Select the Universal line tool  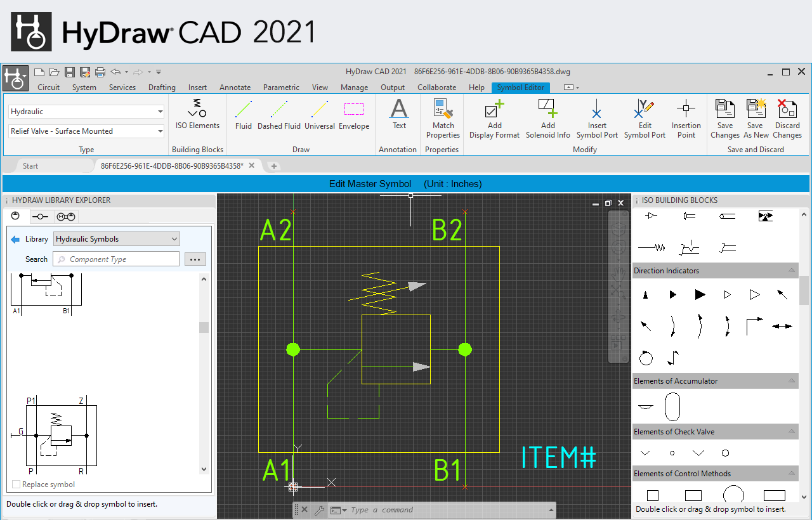pos(320,114)
